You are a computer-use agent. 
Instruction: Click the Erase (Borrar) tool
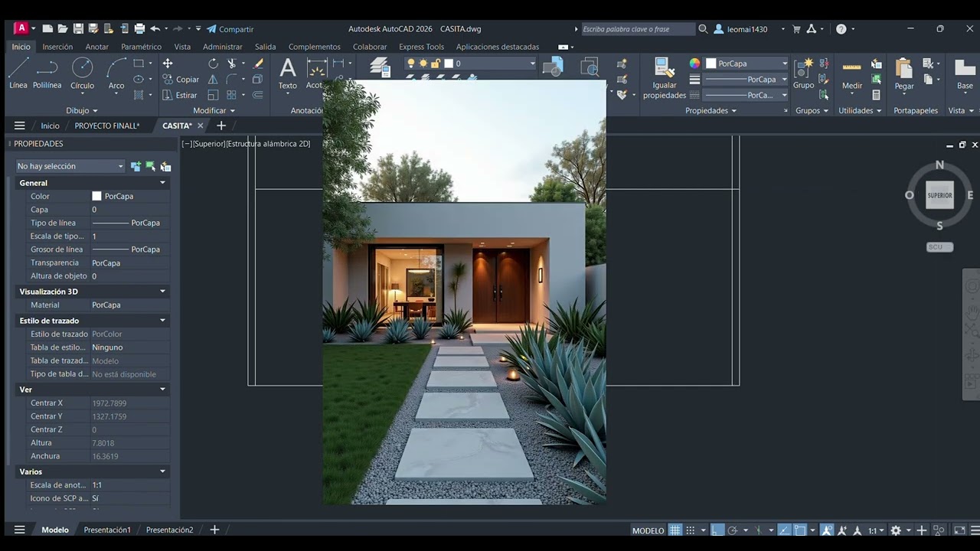coord(258,64)
